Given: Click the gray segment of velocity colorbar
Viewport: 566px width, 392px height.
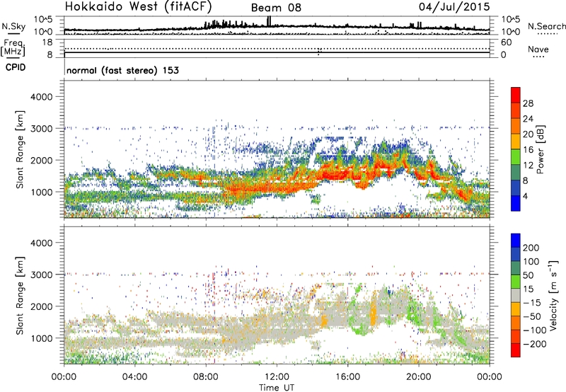Looking at the screenshot, I should 516,296.
